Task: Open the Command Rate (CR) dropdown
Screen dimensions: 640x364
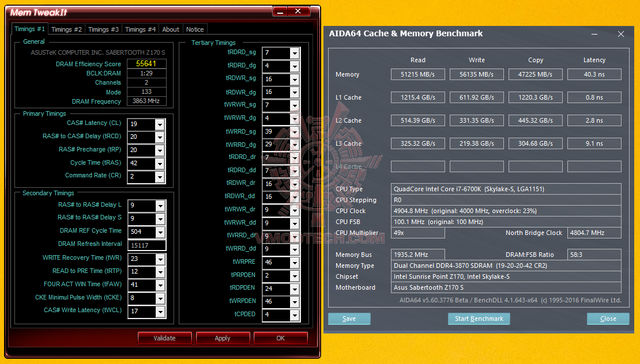Action: click(160, 177)
